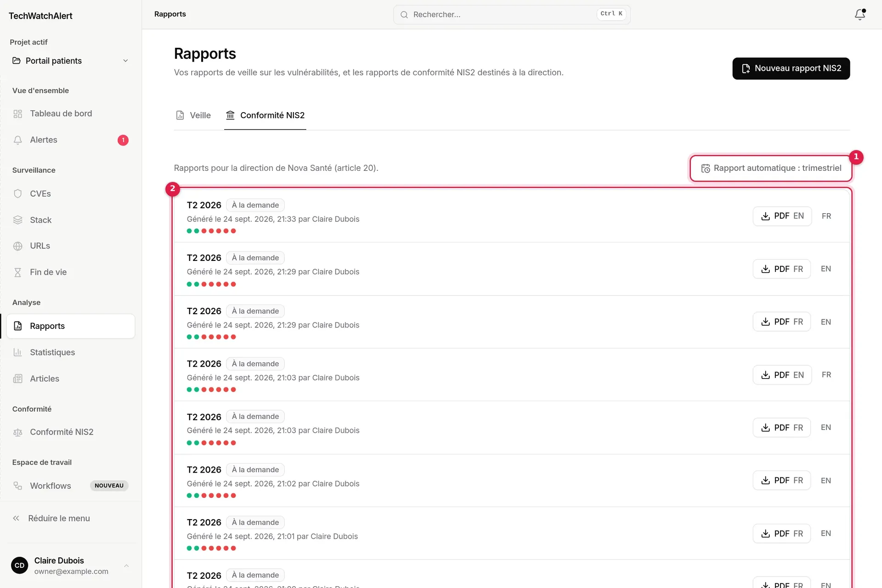
Task: Click the URLs globe icon
Action: click(18, 246)
